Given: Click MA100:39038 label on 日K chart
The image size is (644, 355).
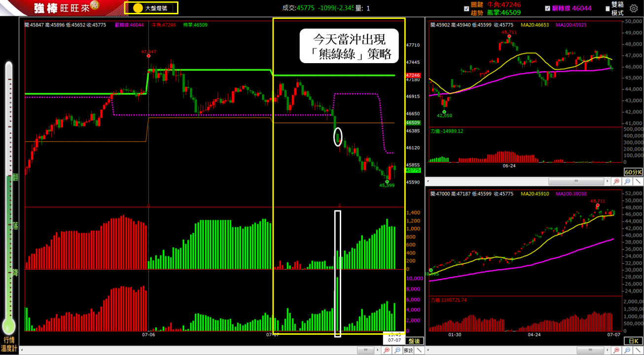Looking at the screenshot, I should 572,194.
